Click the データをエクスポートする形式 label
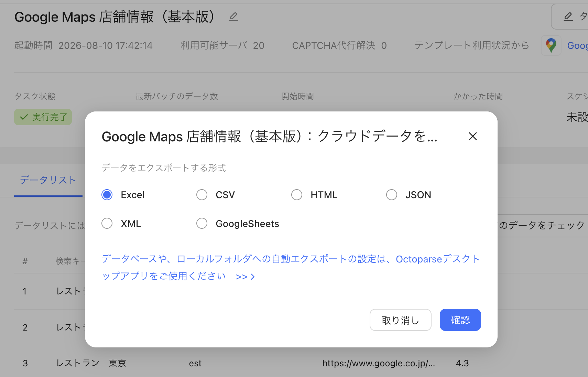Image resolution: width=588 pixels, height=377 pixels. pos(164,168)
